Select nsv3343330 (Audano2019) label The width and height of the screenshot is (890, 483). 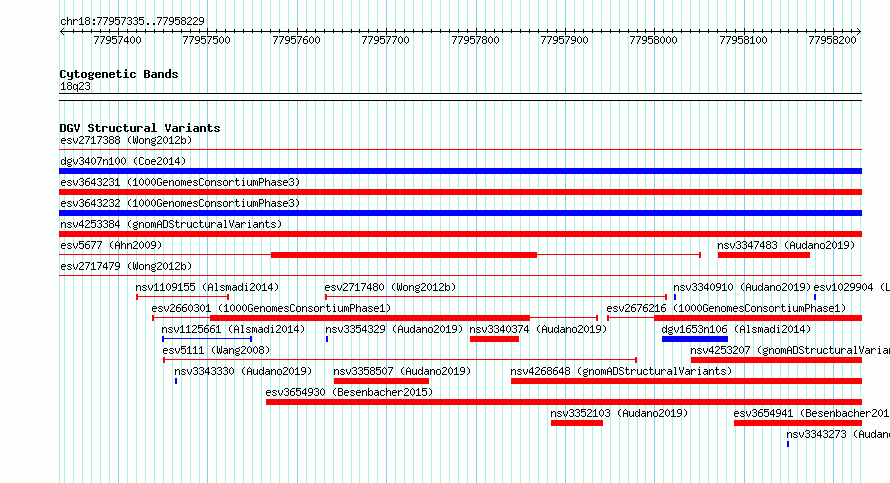pyautogui.click(x=243, y=371)
